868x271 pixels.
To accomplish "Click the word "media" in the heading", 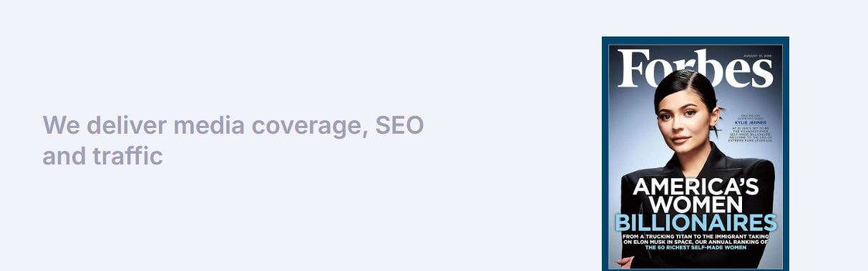I will coord(208,126).
